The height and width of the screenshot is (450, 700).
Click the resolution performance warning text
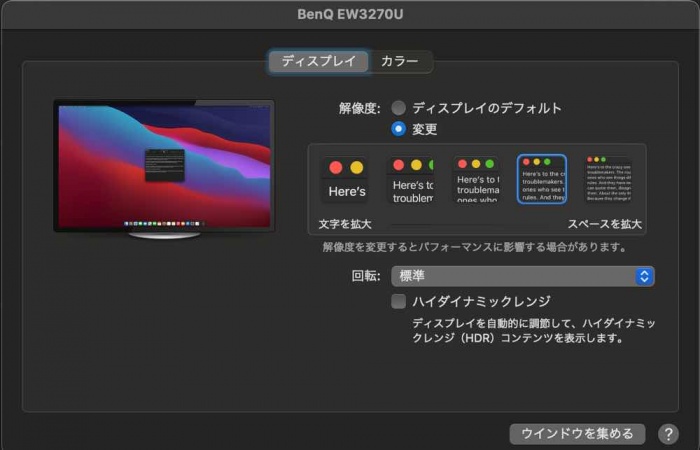475,247
